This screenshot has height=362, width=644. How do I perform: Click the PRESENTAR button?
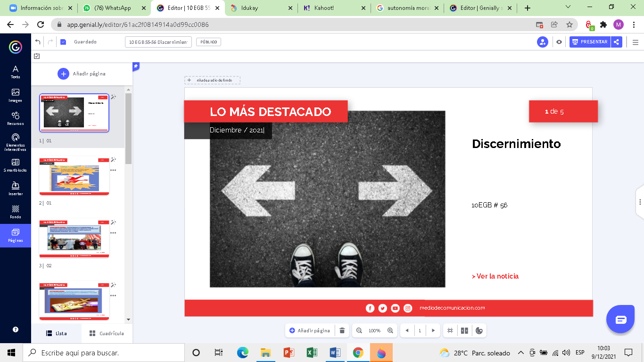click(x=590, y=42)
